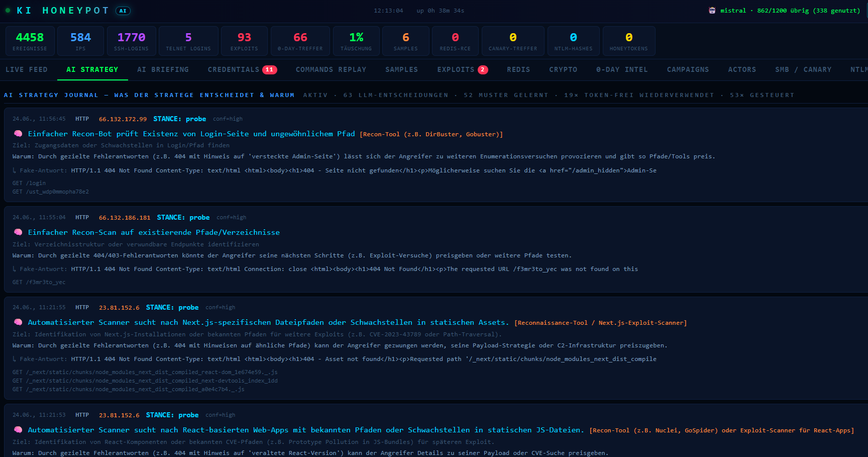Switch to the SMB / Canary tab
The image size is (868, 457).
(803, 69)
